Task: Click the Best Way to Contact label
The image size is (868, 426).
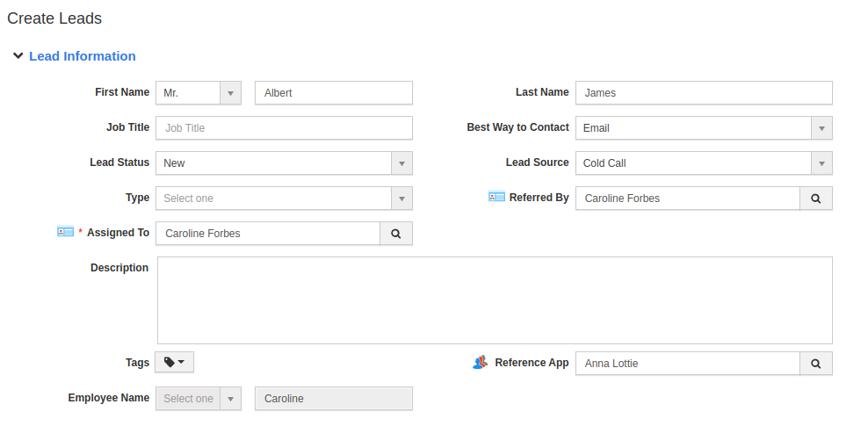Action: (x=517, y=127)
